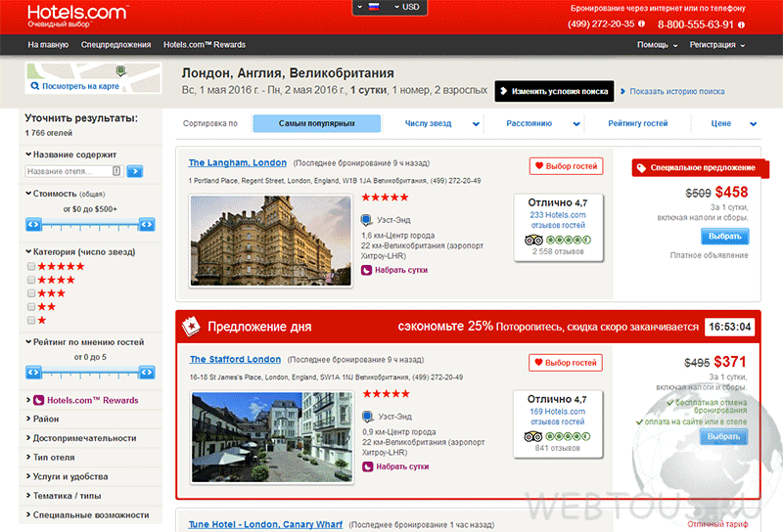The height and width of the screenshot is (532, 783).
Task: Click the icon inside the hotel name field
Action: point(116,171)
